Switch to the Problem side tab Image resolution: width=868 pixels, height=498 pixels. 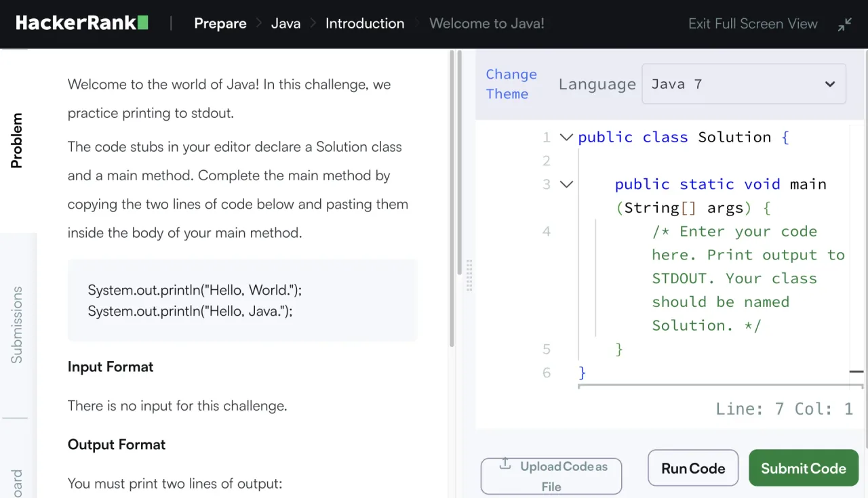pyautogui.click(x=17, y=141)
